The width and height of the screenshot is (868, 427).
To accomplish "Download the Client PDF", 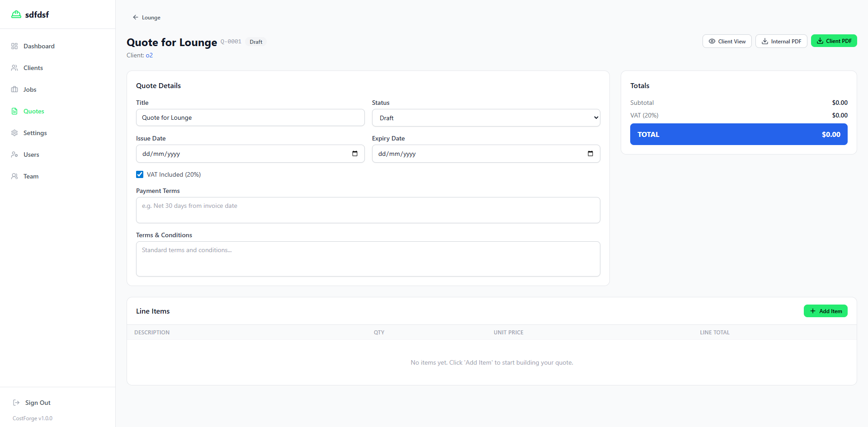I will pyautogui.click(x=834, y=41).
